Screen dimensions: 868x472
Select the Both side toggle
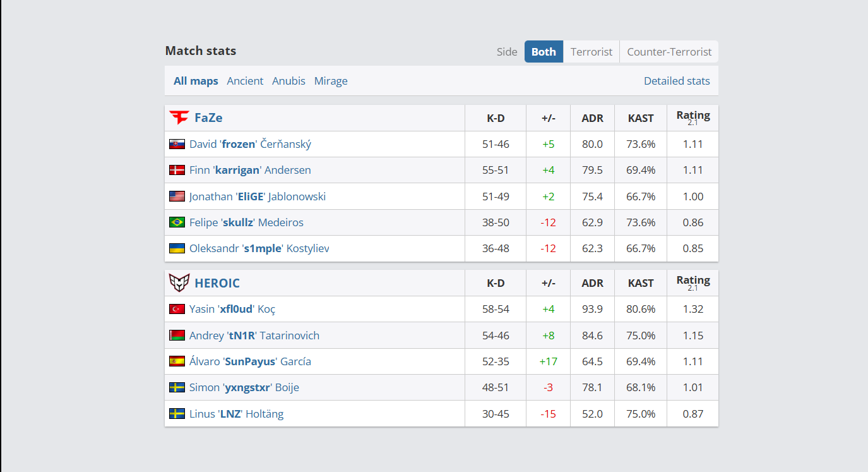[x=544, y=52]
